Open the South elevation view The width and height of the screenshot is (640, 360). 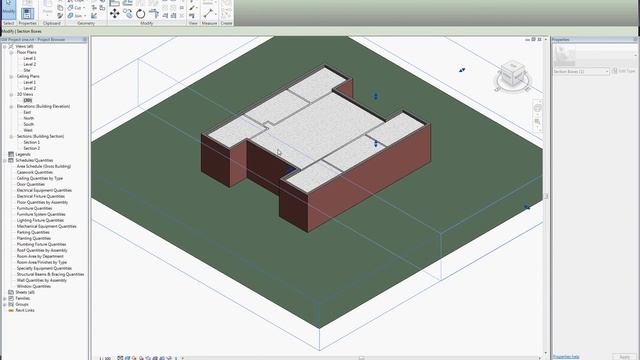click(x=29, y=124)
